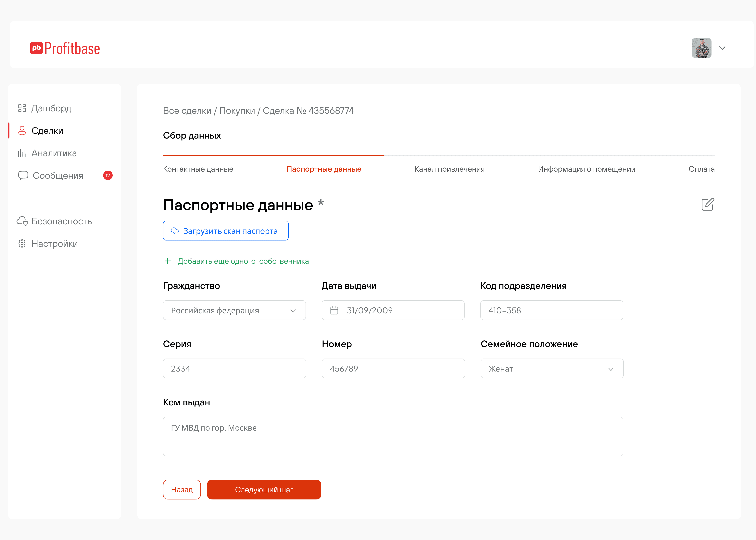756x540 pixels.
Task: Click the Безопасность cloud lock icon
Action: point(22,221)
